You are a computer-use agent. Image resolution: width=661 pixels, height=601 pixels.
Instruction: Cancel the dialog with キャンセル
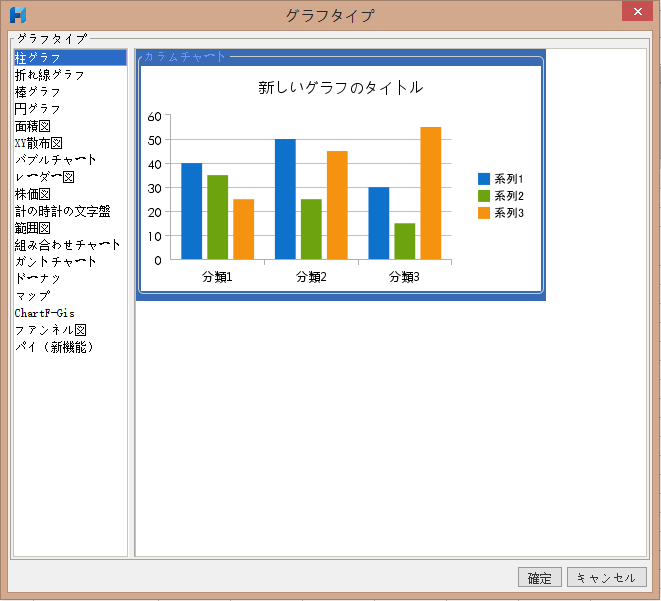[607, 577]
